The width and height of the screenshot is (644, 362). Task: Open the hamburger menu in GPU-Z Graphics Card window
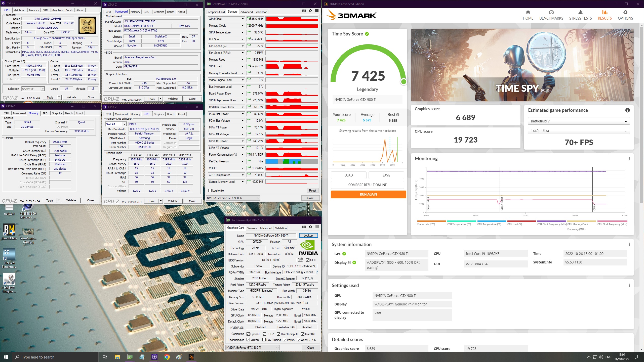coord(317,227)
